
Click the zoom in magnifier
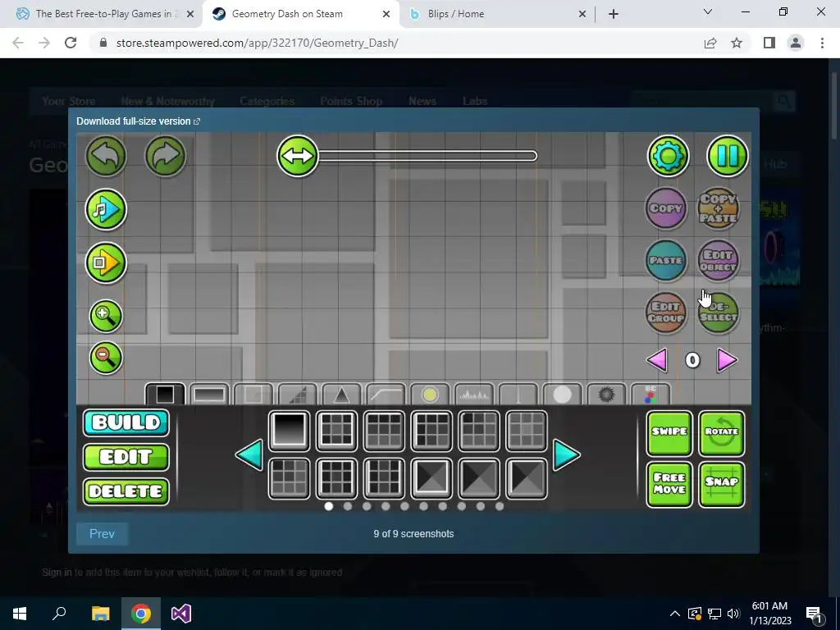pyautogui.click(x=106, y=316)
